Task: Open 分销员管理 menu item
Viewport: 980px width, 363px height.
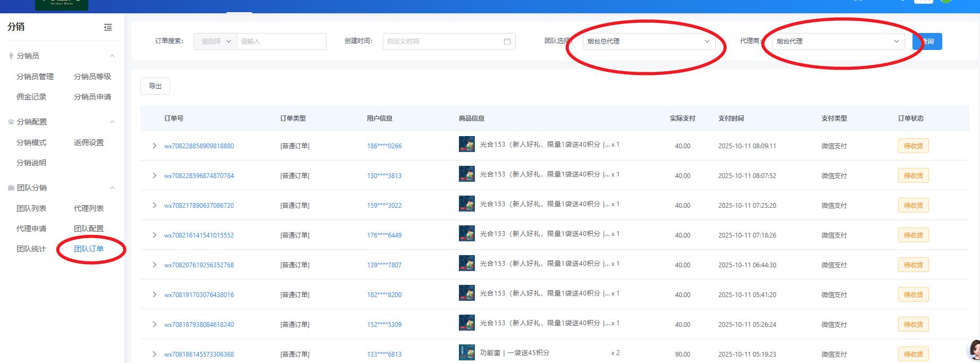Action: [x=35, y=77]
